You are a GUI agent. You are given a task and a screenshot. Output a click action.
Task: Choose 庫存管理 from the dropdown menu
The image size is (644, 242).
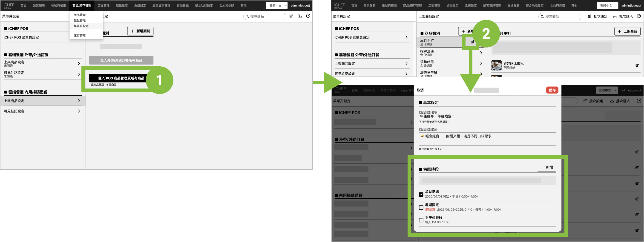pyautogui.click(x=80, y=35)
